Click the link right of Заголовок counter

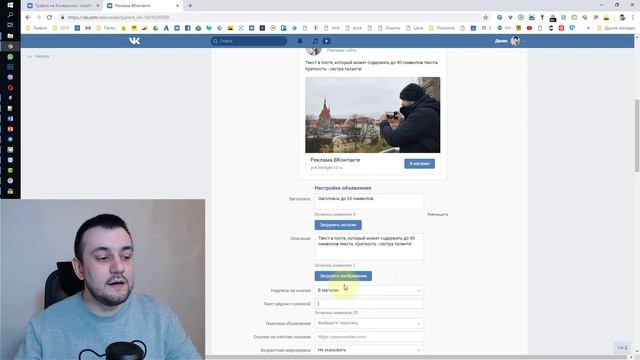pos(438,214)
